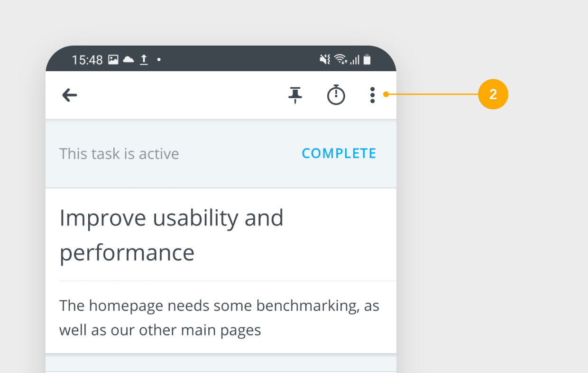Select the word COMPLETE link text

(x=339, y=153)
